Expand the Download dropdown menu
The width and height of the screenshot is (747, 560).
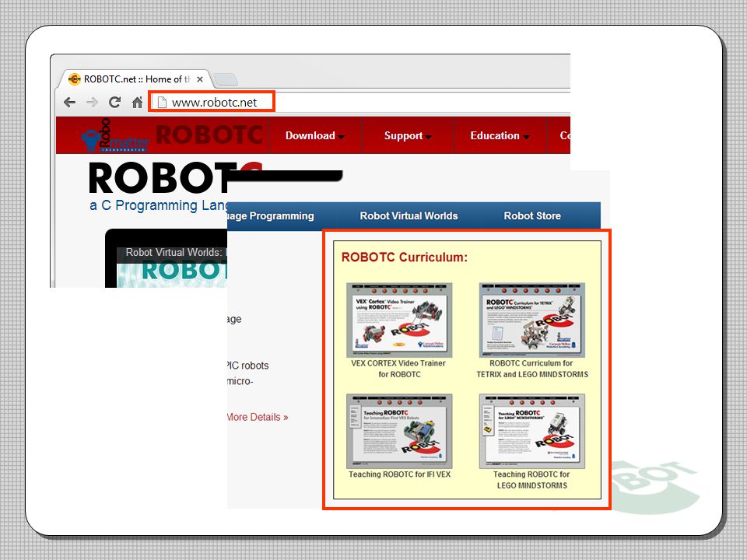(315, 135)
